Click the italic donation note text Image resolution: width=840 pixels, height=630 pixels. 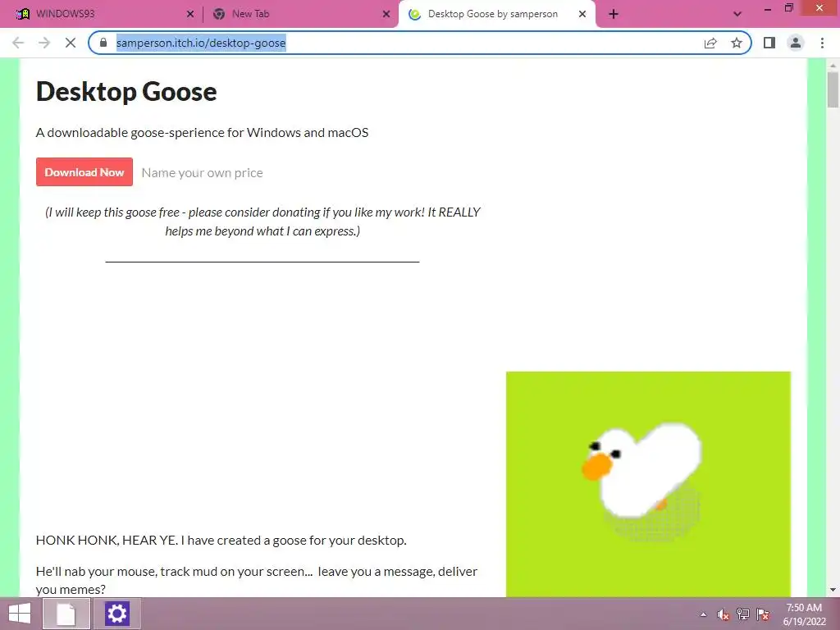[x=262, y=221]
